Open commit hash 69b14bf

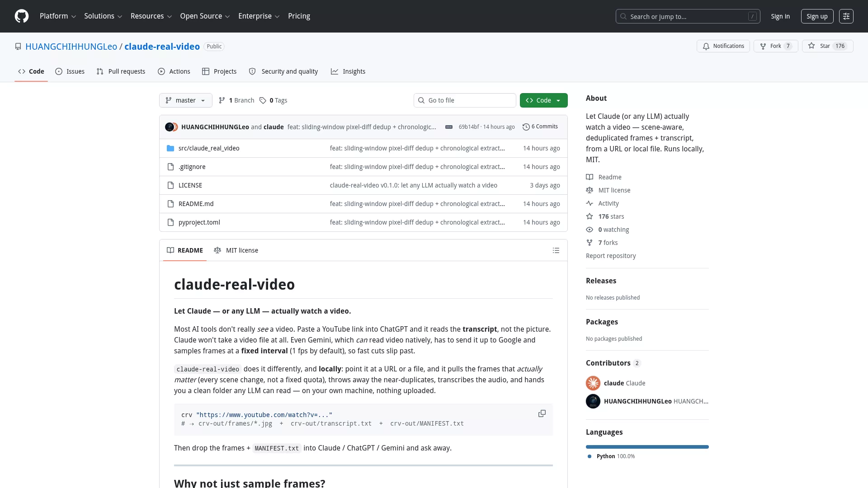(469, 127)
